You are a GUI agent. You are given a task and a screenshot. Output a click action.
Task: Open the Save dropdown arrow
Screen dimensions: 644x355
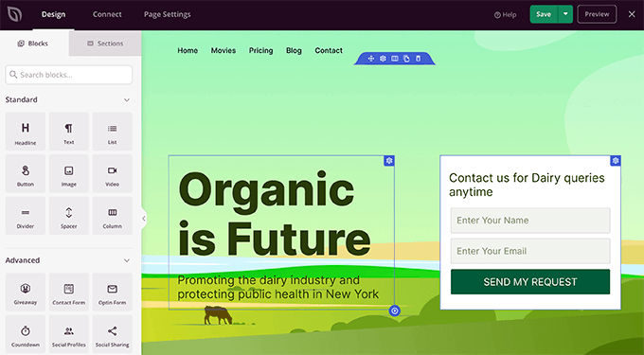coord(565,14)
